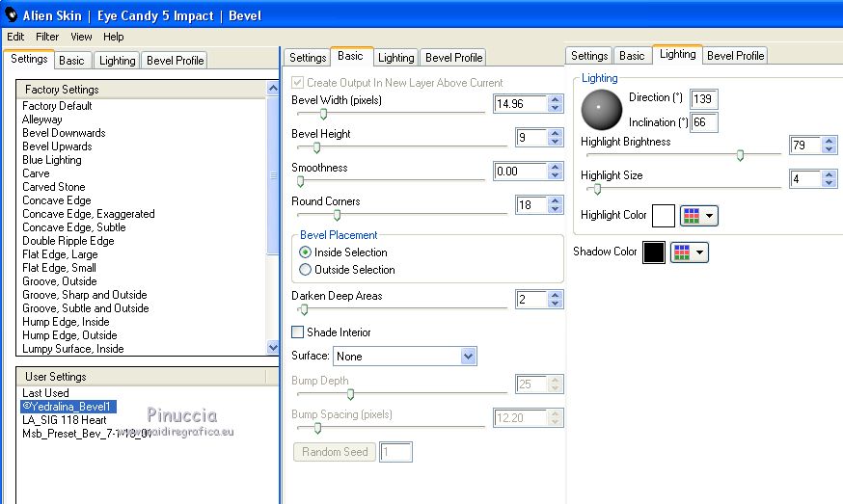This screenshot has height=504, width=843.
Task: Click the Highlight Size spinner arrows
Action: coord(829,178)
